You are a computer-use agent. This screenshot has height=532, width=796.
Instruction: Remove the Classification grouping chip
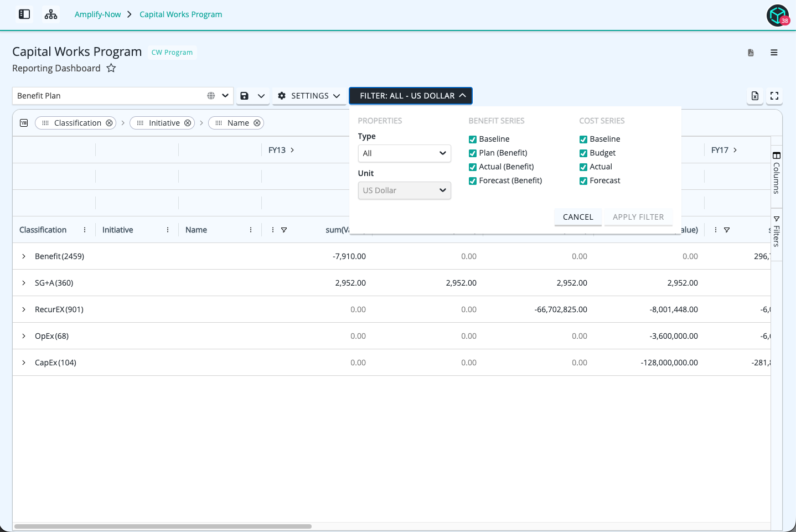tap(109, 123)
